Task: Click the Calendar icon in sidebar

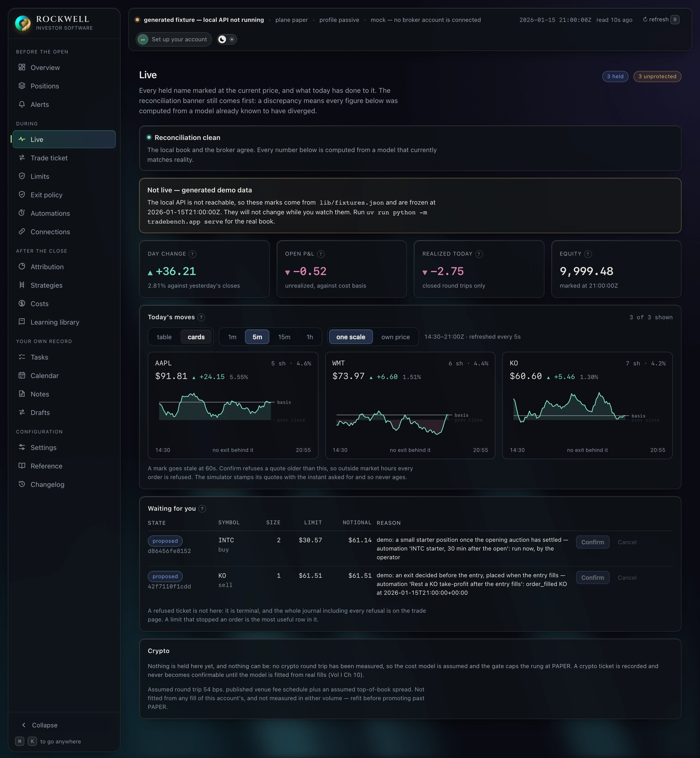Action: pos(22,375)
